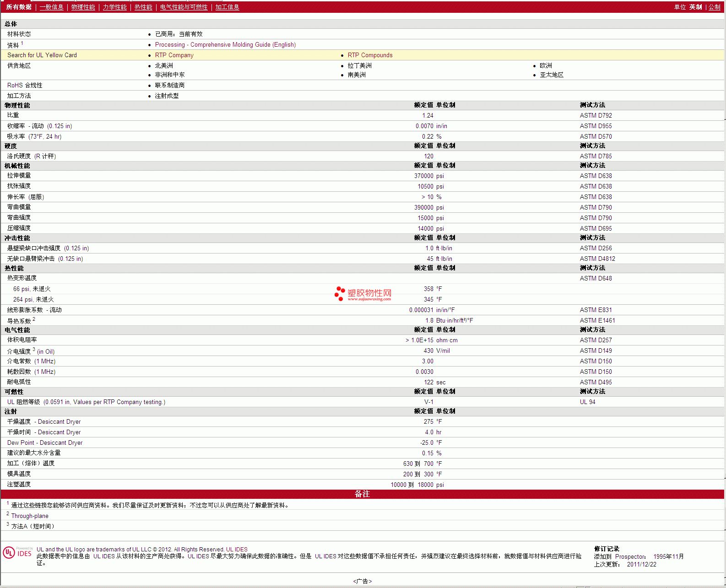Switch to the 物理性能 tab

pyautogui.click(x=83, y=7)
